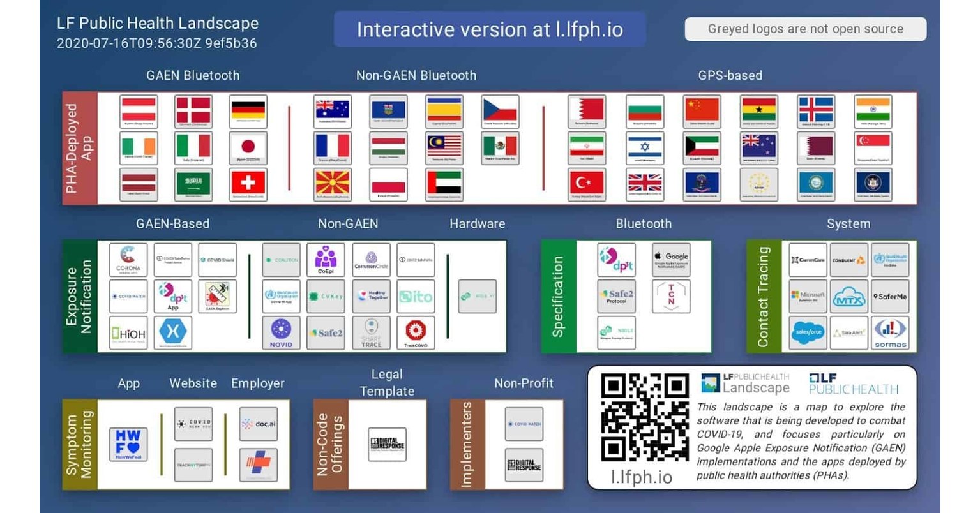Click the Interactive version at l.lfph.io banner
Image resolution: width=980 pixels, height=513 pixels.
(x=490, y=29)
